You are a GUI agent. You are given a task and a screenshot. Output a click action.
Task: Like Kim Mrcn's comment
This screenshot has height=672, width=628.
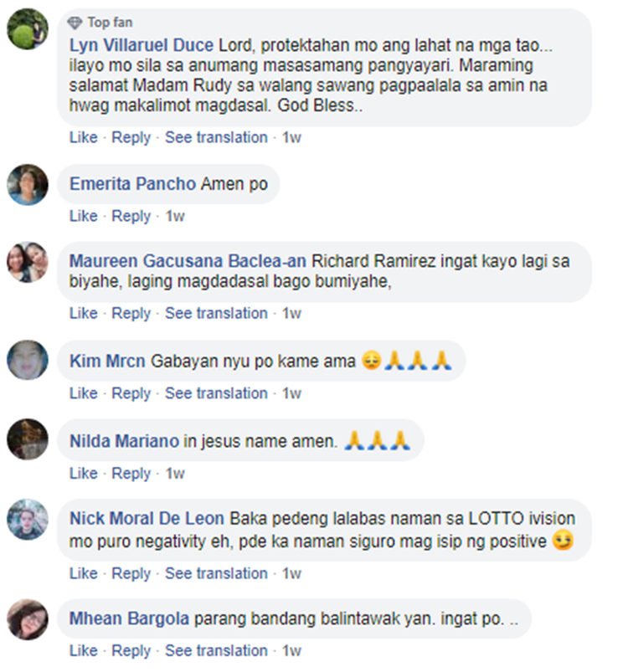(x=84, y=393)
